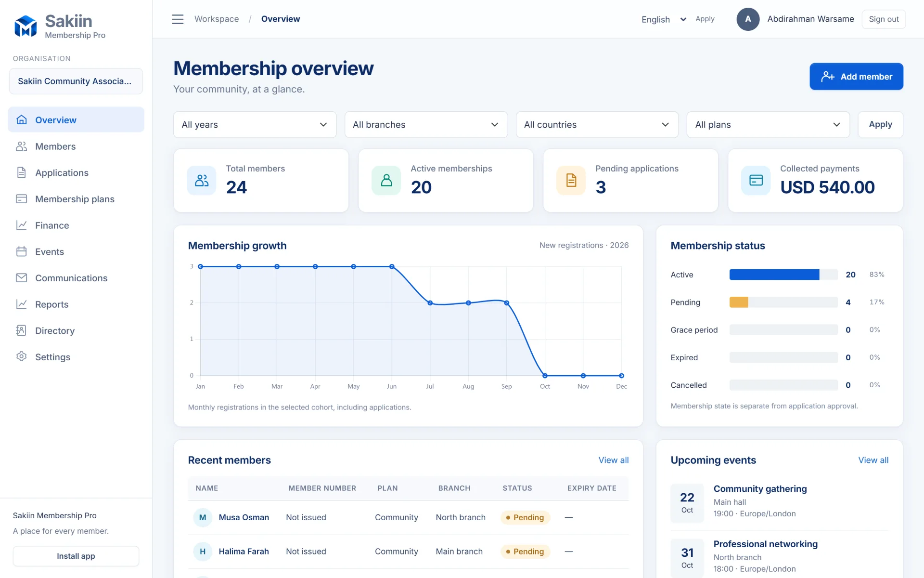Image resolution: width=924 pixels, height=578 pixels.
Task: Navigate to Events in sidebar
Action: [x=76, y=251]
